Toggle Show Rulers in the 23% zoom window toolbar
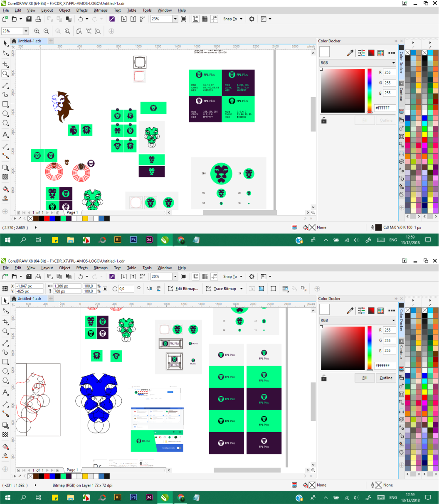439x504 pixels. point(195,19)
